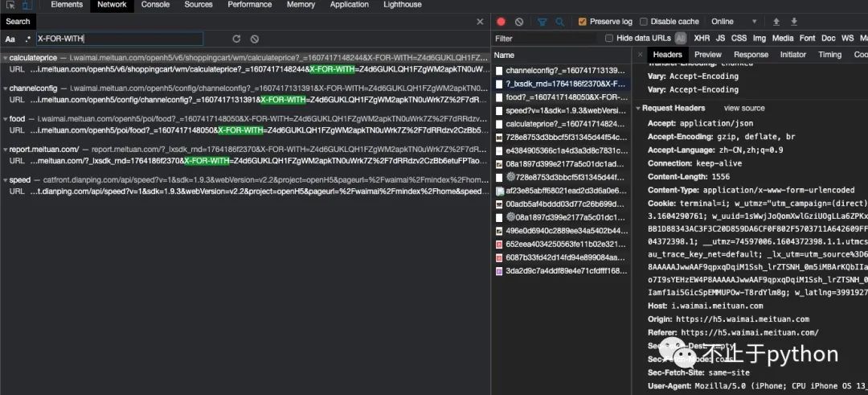Click the view source link
Image resolution: width=868 pixels, height=395 pixels.
pos(744,108)
